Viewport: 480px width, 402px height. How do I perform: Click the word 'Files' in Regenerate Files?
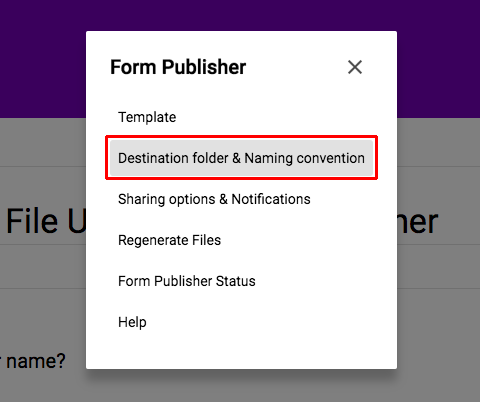[x=206, y=240]
